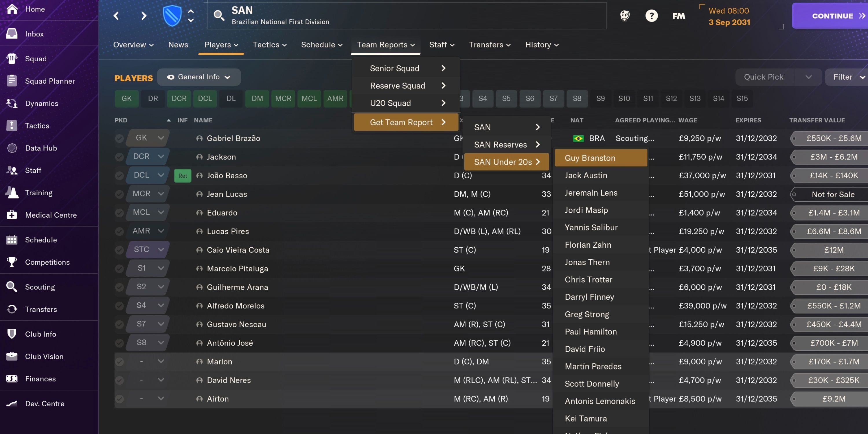Click the FM logo in the header
Screen dimensions: 868x434
[x=678, y=16]
